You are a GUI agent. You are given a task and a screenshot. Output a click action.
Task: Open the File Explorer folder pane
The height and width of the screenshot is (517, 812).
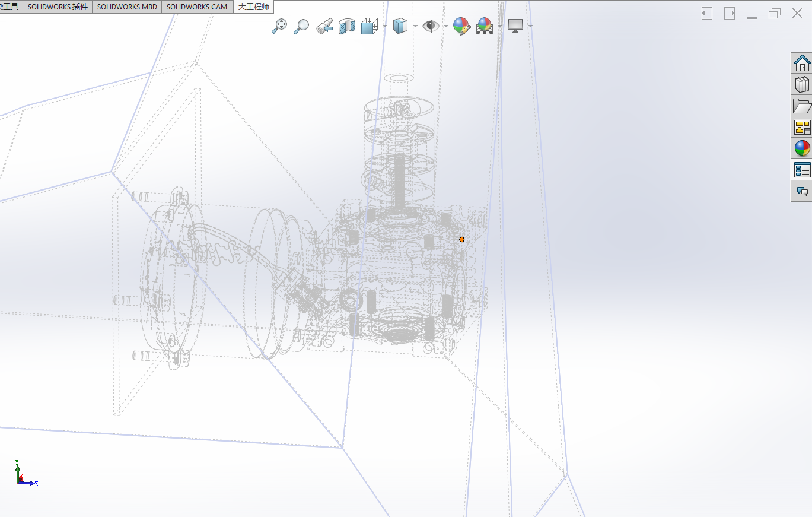click(802, 106)
